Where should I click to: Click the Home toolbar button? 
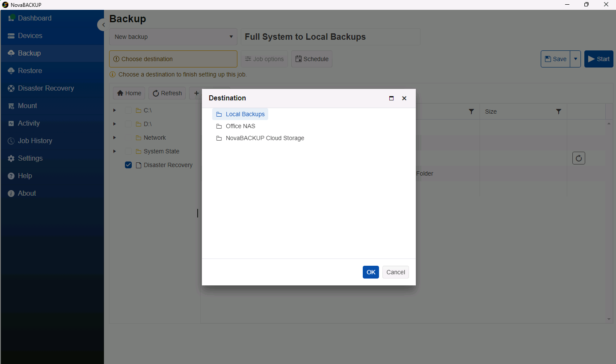129,93
